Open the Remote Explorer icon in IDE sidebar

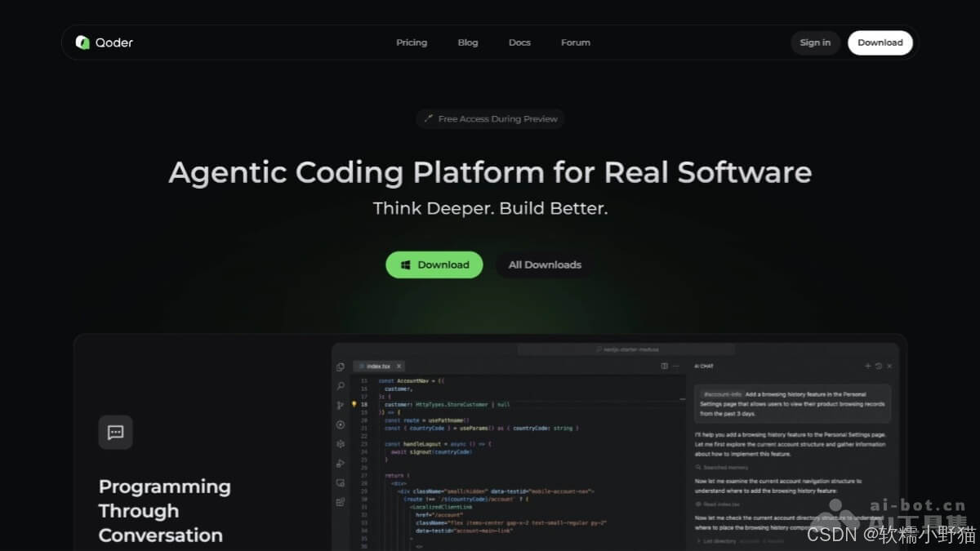pos(341,482)
